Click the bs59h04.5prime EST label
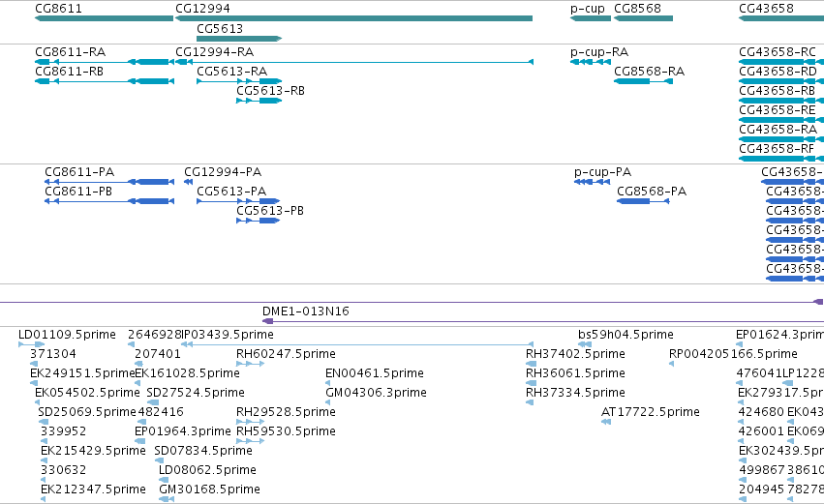This screenshot has width=824, height=504. click(x=626, y=335)
